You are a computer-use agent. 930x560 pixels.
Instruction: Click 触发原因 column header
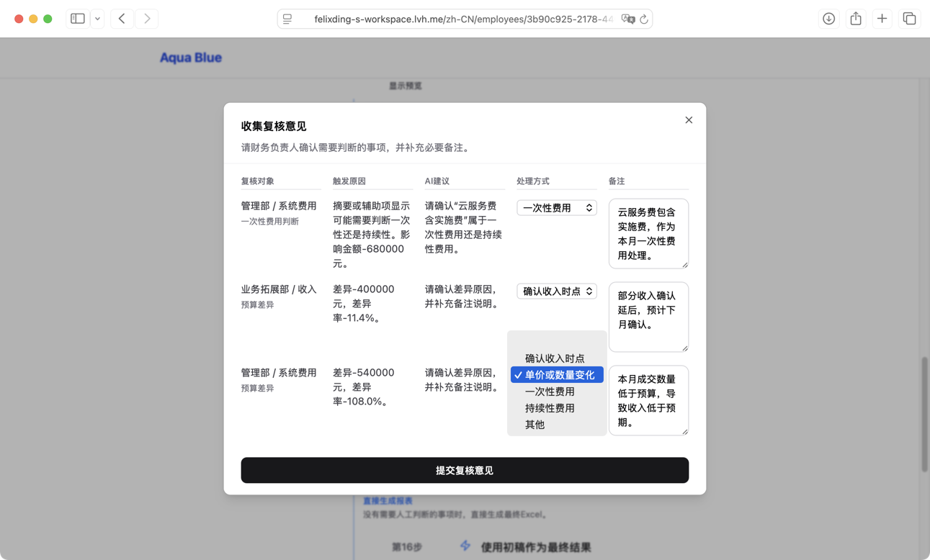tap(349, 181)
